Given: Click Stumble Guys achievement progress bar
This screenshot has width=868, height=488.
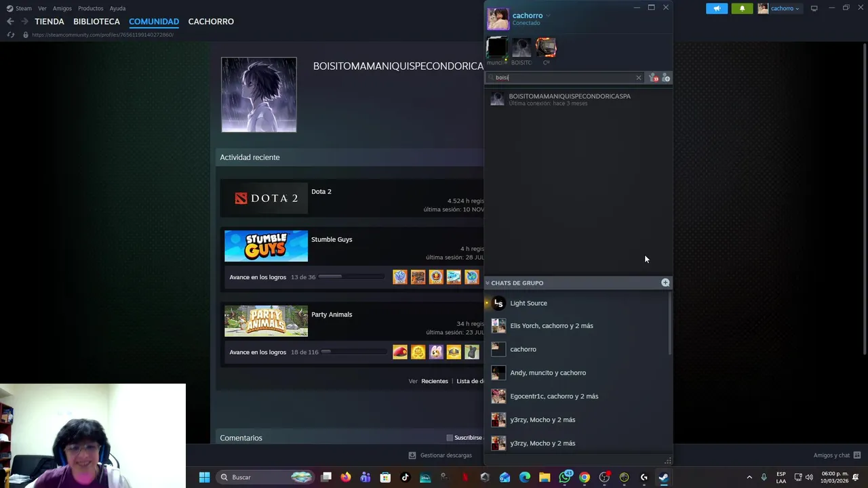Looking at the screenshot, I should (351, 277).
